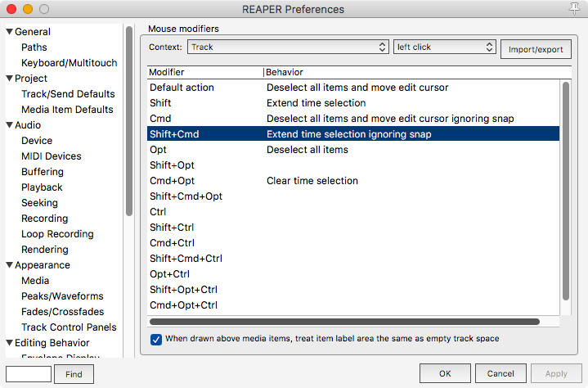Select Buffering in the sidebar
The height and width of the screenshot is (388, 588).
point(43,172)
